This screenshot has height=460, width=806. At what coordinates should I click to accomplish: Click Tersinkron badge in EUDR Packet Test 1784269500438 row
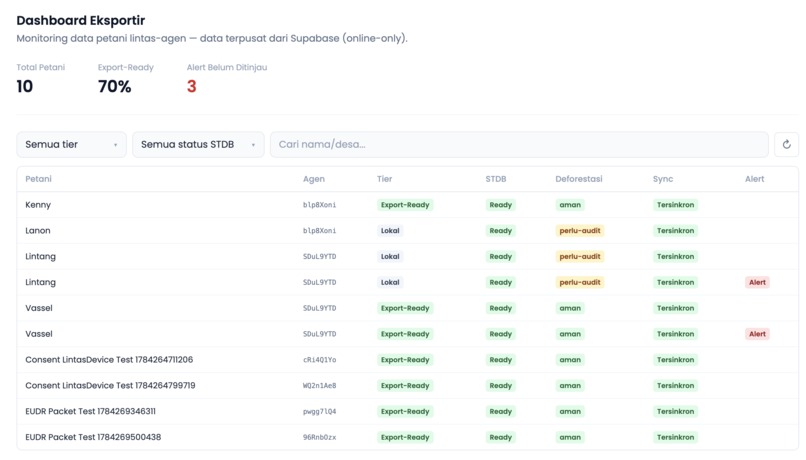click(675, 437)
